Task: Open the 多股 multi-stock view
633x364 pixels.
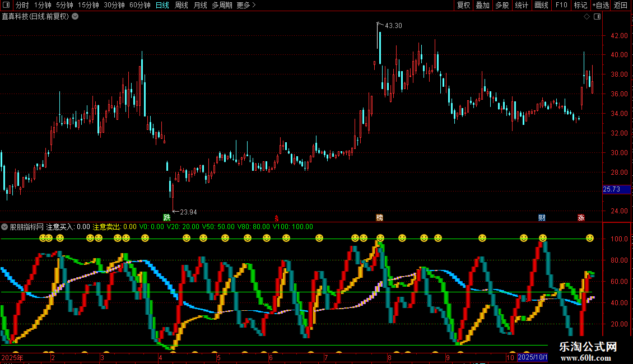Action: tap(502, 5)
